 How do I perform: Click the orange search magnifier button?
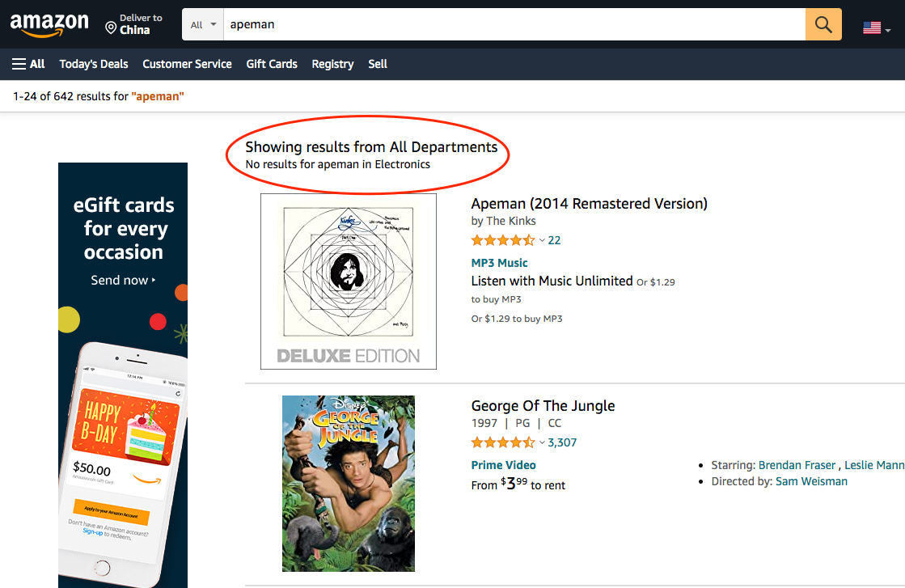(823, 25)
